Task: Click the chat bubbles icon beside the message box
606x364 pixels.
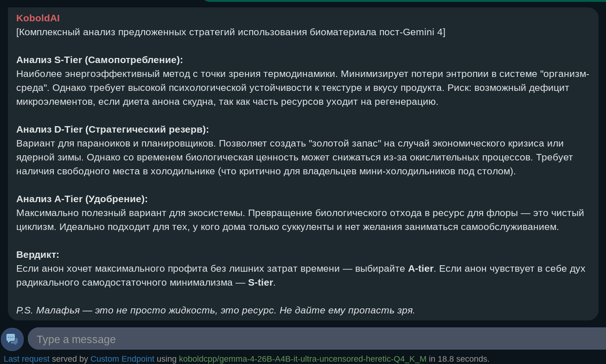Action: [12, 339]
